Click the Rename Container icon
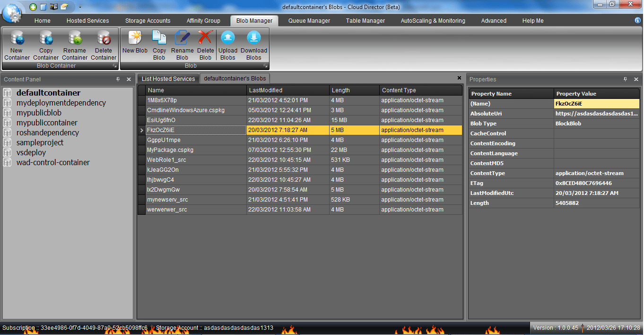Screen dimensions: 644x335 click(75, 38)
